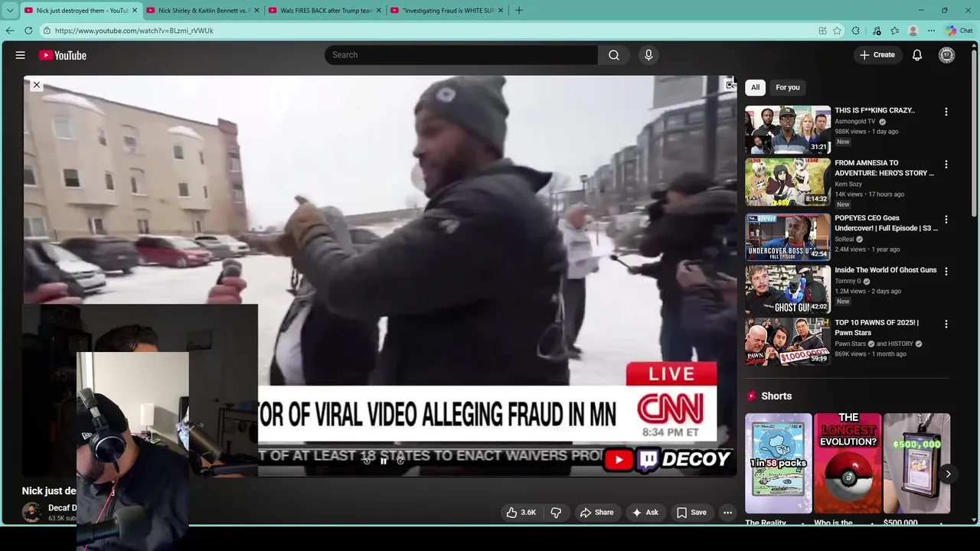Open the 'FROM AMNESIA TO ADVENTURE' thumbnail
Screen dimensions: 980x551
pyautogui.click(x=788, y=182)
